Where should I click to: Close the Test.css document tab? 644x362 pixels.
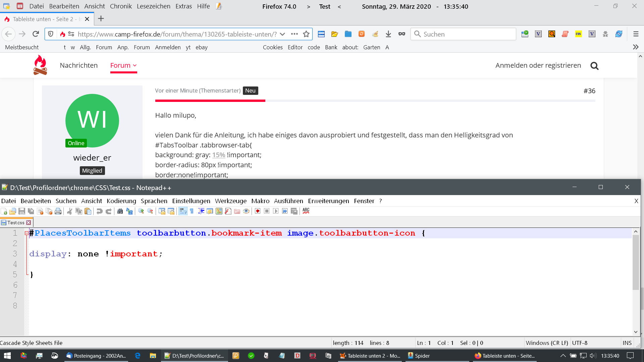point(29,223)
